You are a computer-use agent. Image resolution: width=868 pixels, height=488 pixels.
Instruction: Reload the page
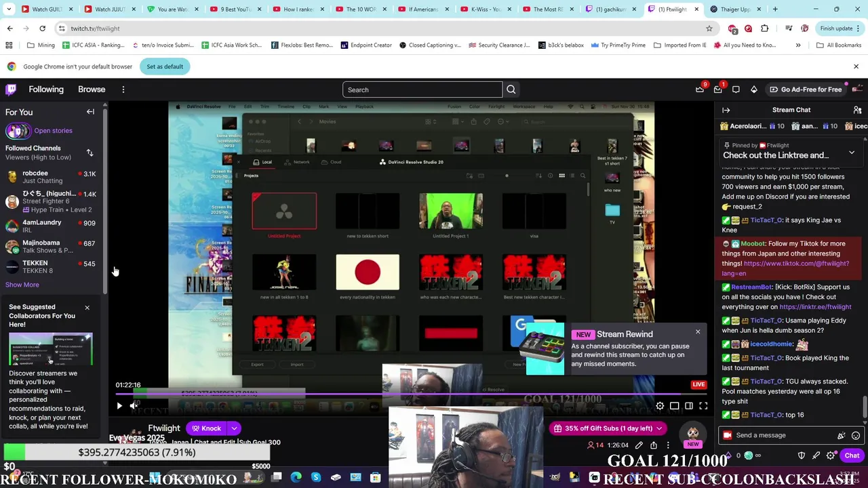pos(42,28)
